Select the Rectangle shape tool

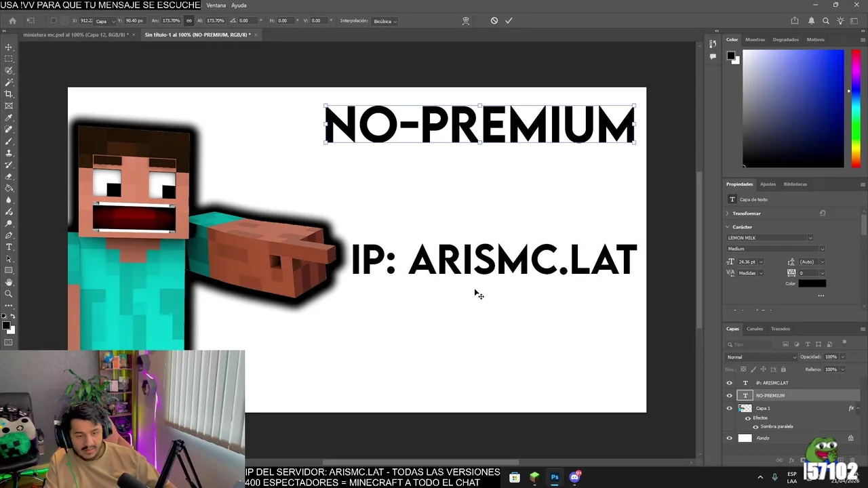[x=9, y=270]
